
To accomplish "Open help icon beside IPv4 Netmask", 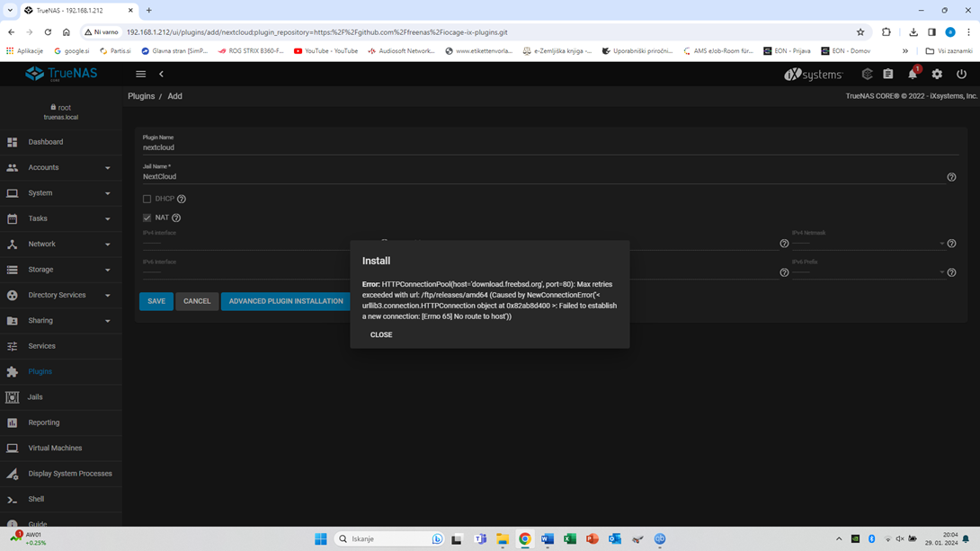I will click(951, 243).
